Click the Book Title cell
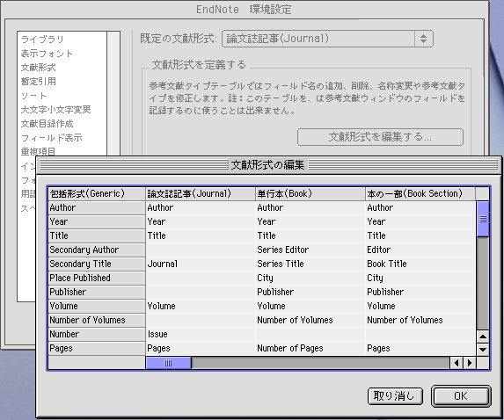 [420, 264]
